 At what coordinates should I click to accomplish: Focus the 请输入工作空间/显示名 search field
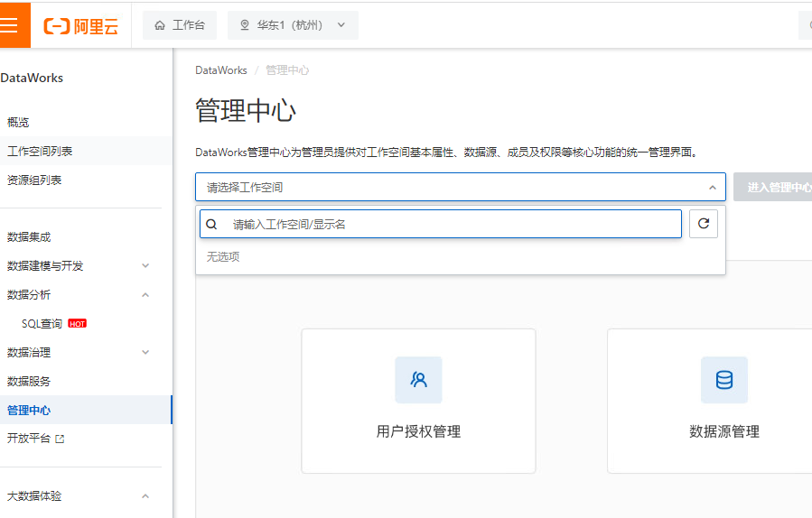(x=441, y=224)
